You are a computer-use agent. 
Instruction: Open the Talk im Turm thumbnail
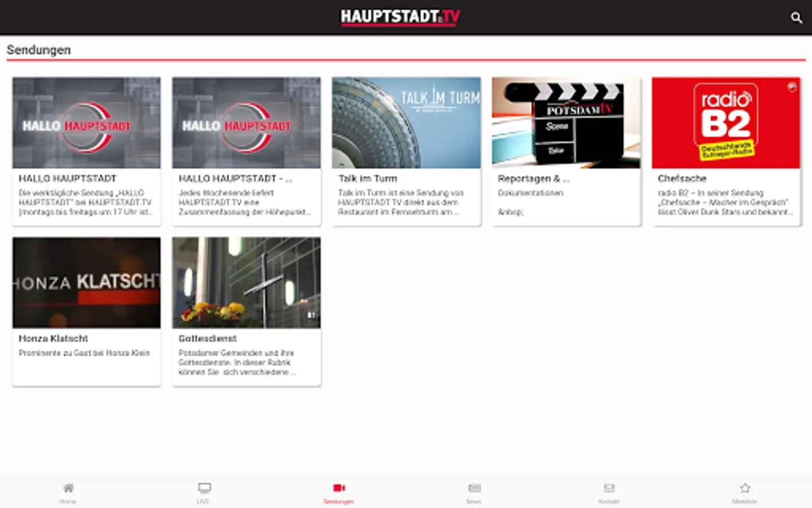[406, 122]
